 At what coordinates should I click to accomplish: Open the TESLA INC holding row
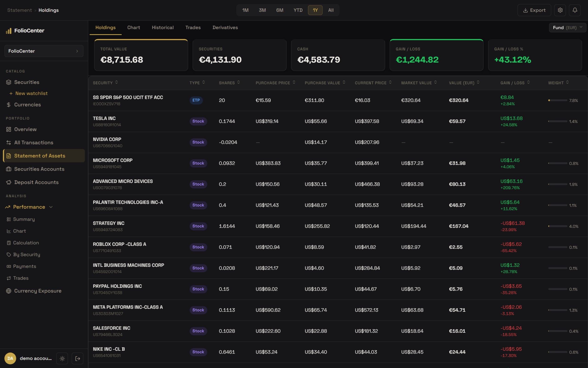point(338,121)
